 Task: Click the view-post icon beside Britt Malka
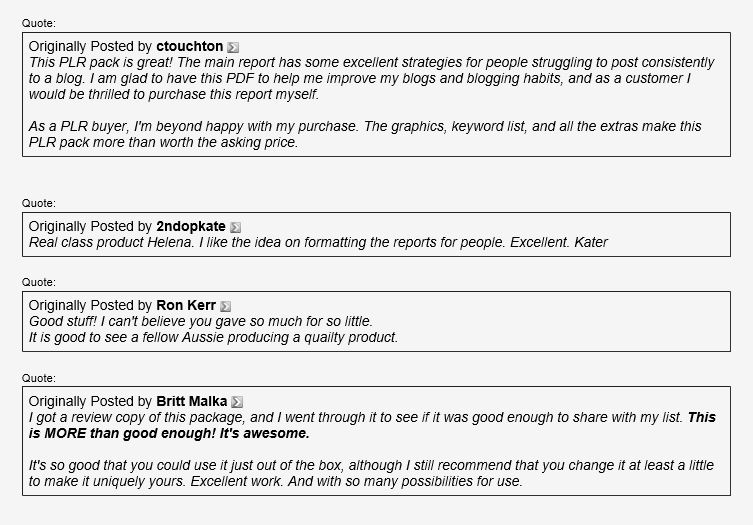click(237, 402)
